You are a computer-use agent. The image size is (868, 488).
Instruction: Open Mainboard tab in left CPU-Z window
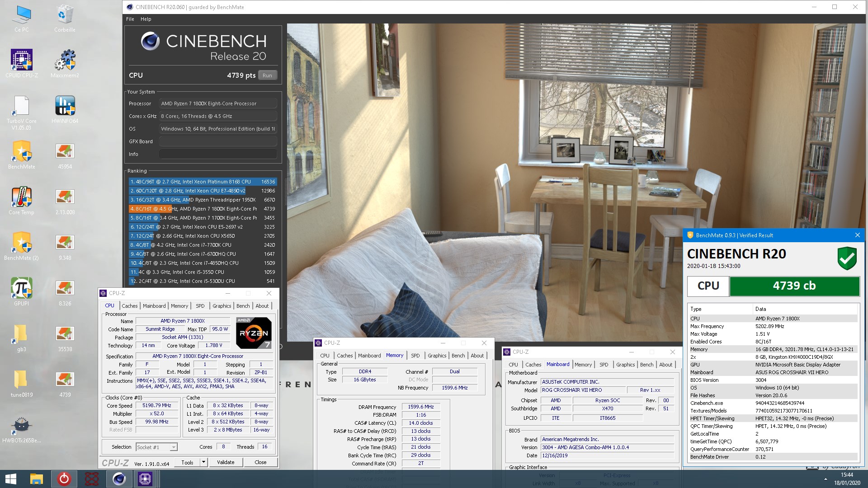[x=154, y=306]
